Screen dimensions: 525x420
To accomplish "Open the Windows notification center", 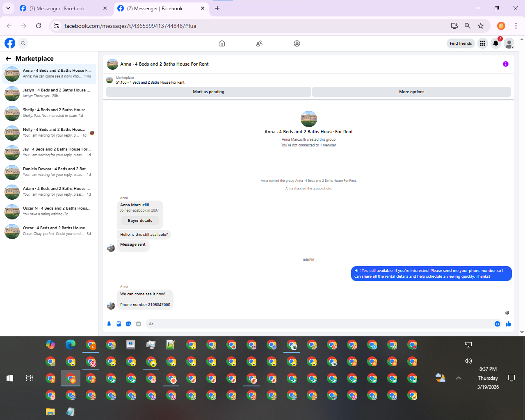I will point(511,378).
